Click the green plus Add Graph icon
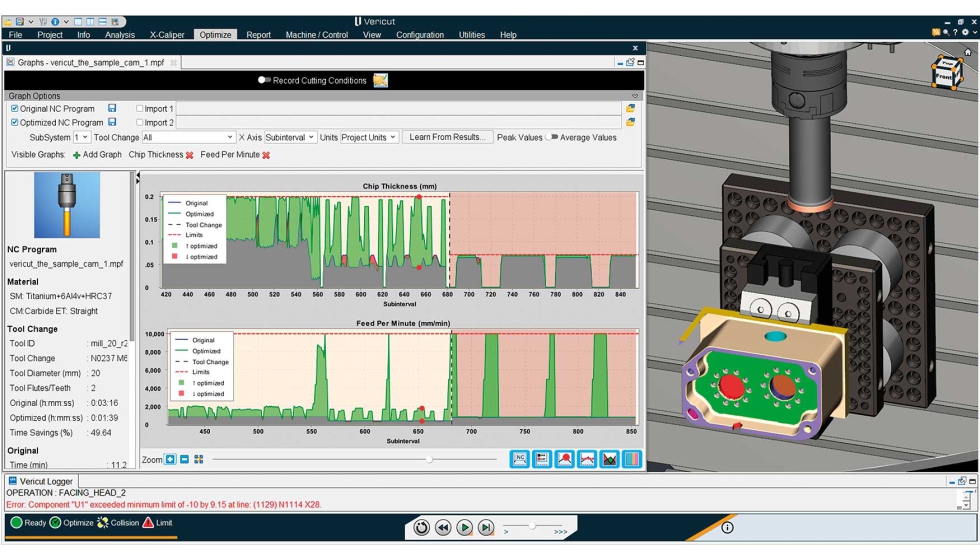Image resolution: width=980 pixels, height=560 pixels. pyautogui.click(x=76, y=155)
